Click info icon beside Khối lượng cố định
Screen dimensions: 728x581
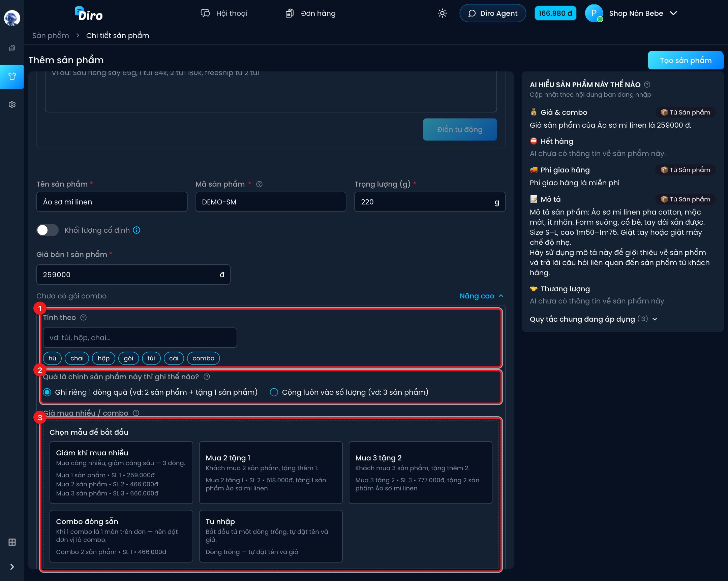[x=136, y=230]
